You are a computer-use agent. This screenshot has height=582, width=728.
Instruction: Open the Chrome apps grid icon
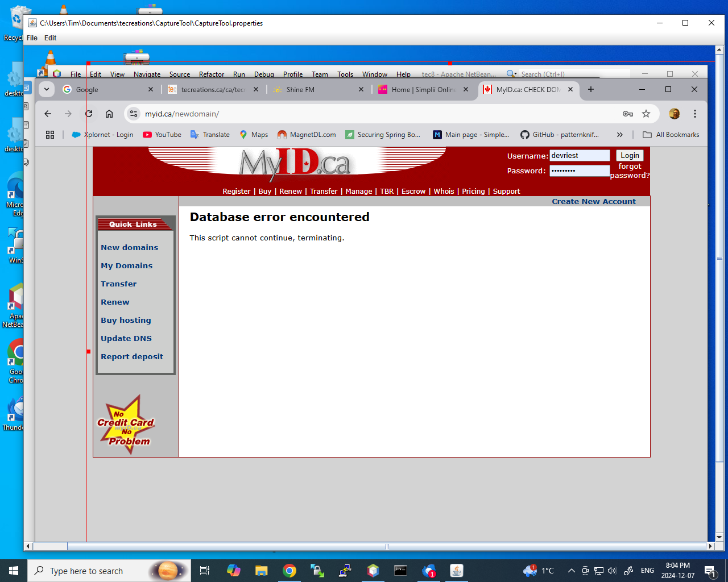pos(50,135)
